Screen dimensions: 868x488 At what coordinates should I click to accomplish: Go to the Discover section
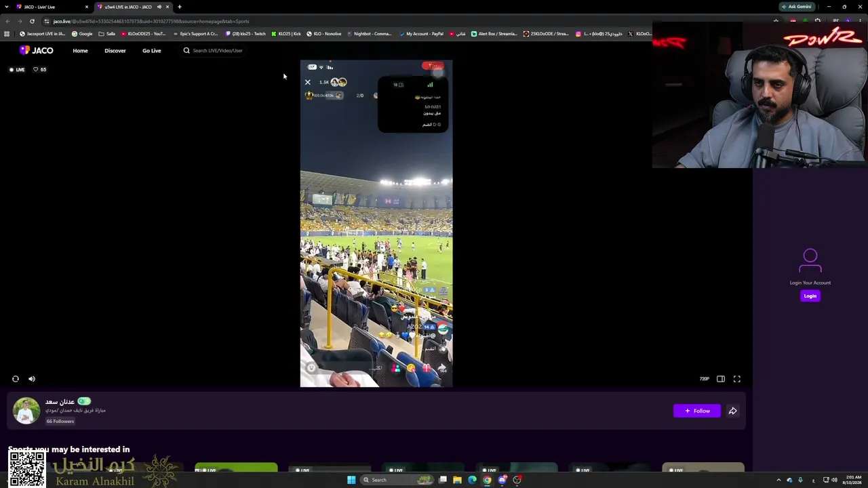115,50
